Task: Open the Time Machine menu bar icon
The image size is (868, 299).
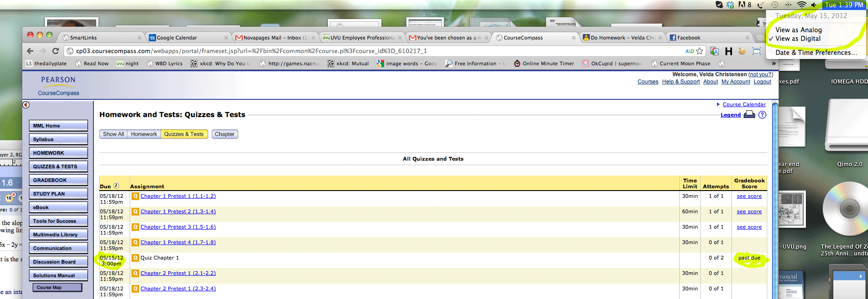Action: [x=775, y=5]
